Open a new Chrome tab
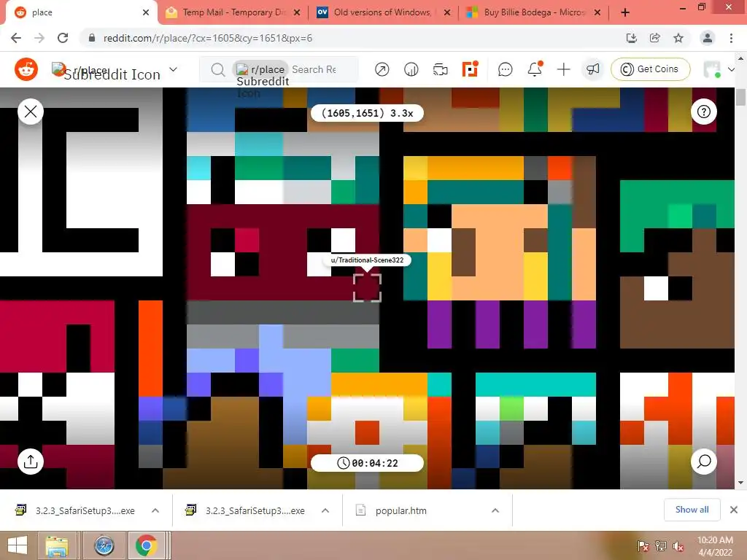This screenshot has width=747, height=560. tap(625, 13)
